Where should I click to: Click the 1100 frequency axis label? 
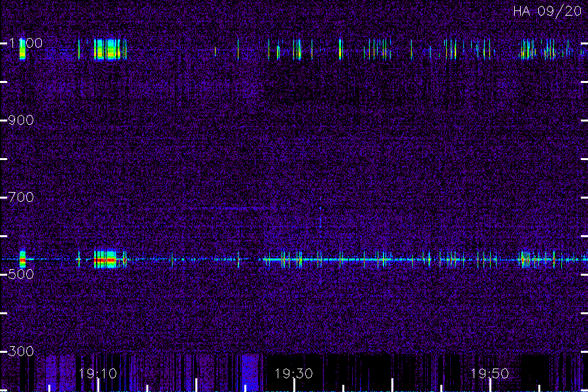coord(25,43)
